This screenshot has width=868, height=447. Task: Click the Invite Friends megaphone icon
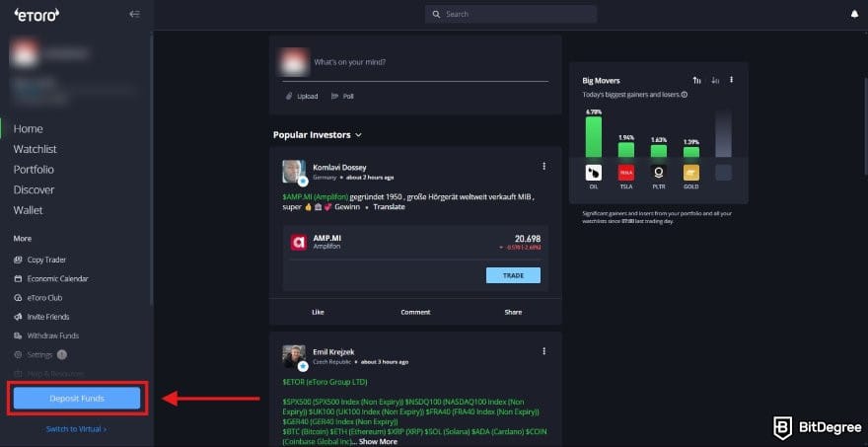coord(19,317)
